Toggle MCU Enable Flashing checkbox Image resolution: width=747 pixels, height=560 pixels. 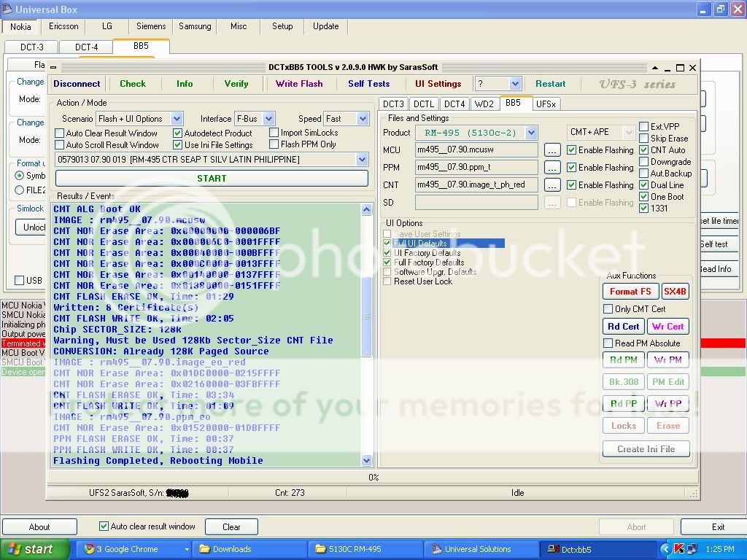(571, 149)
